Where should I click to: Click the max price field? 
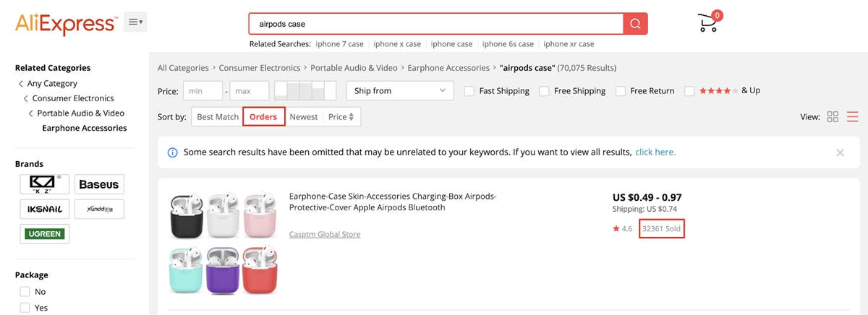250,91
